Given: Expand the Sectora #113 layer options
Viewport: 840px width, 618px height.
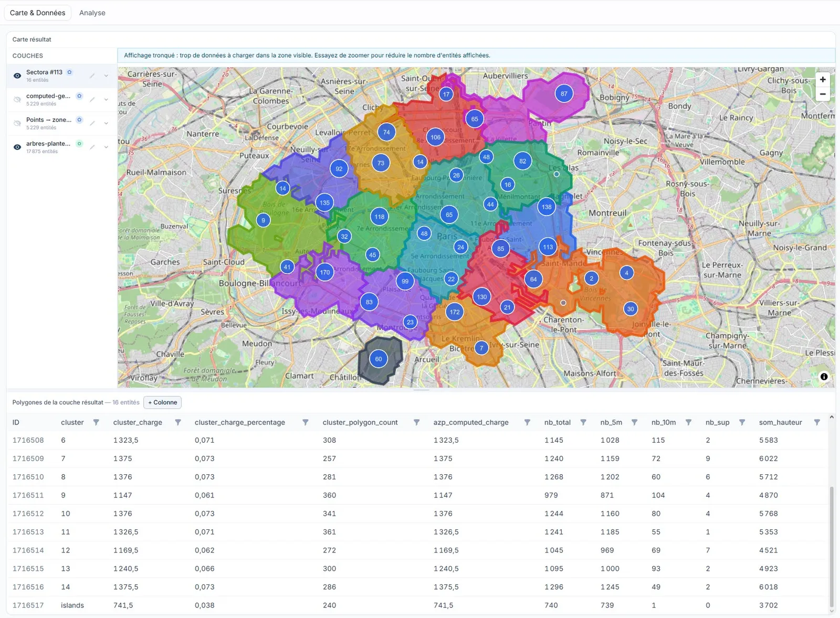Looking at the screenshot, I should point(106,76).
